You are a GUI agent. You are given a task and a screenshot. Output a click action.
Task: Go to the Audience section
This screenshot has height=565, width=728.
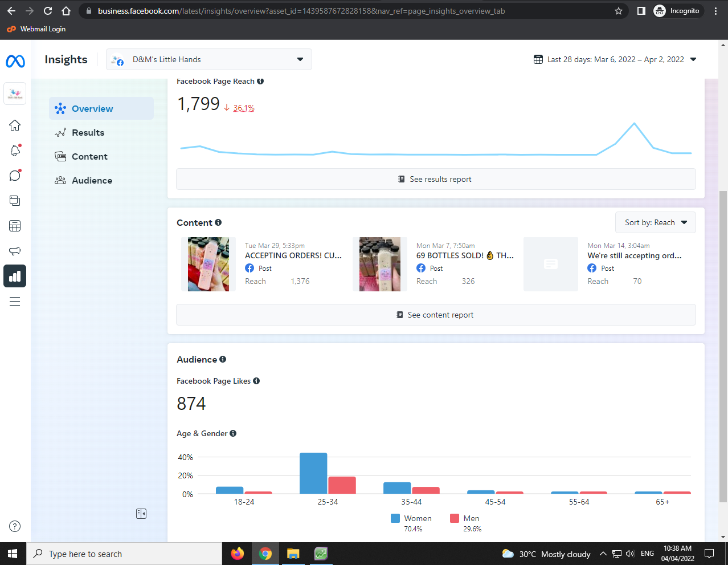[92, 181]
